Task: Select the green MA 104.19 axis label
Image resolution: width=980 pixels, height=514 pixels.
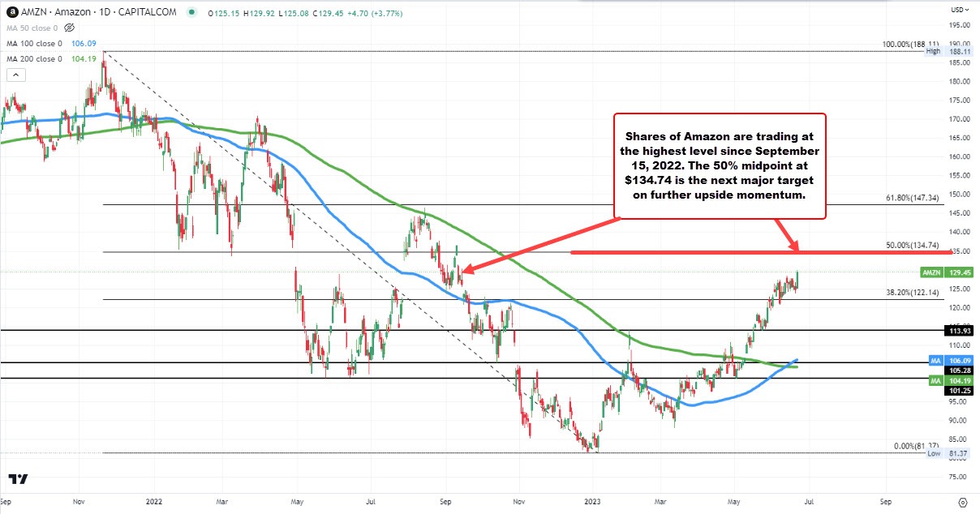Action: tap(946, 380)
